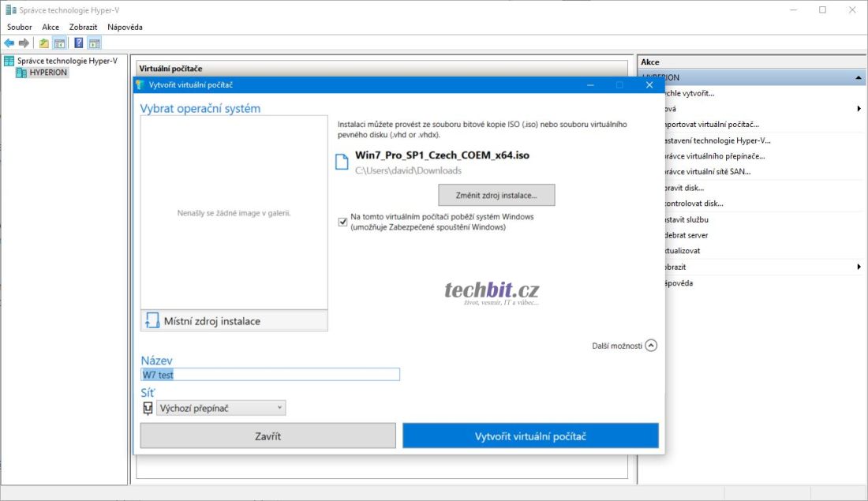The width and height of the screenshot is (868, 501).
Task: Click the ISO file icon beside Win7_Pro_SP1
Action: click(342, 162)
